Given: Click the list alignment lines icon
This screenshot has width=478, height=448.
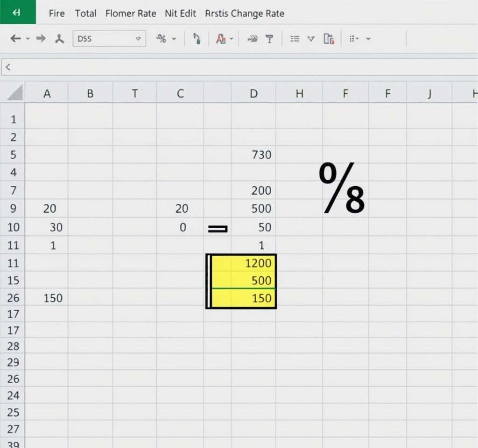Looking at the screenshot, I should [x=295, y=39].
